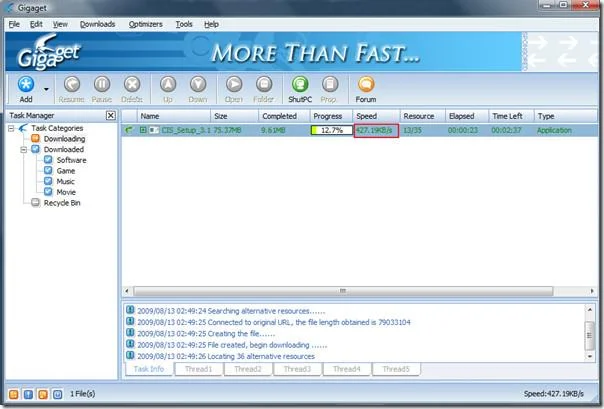Click the Pause toolbar icon
This screenshot has width=604, height=409.
click(102, 84)
